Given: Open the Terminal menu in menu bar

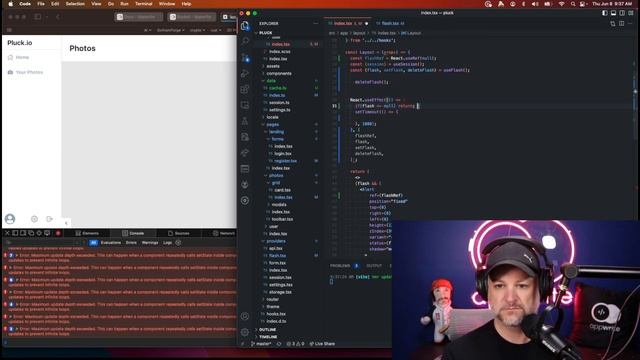Looking at the screenshot, I should 144,4.
